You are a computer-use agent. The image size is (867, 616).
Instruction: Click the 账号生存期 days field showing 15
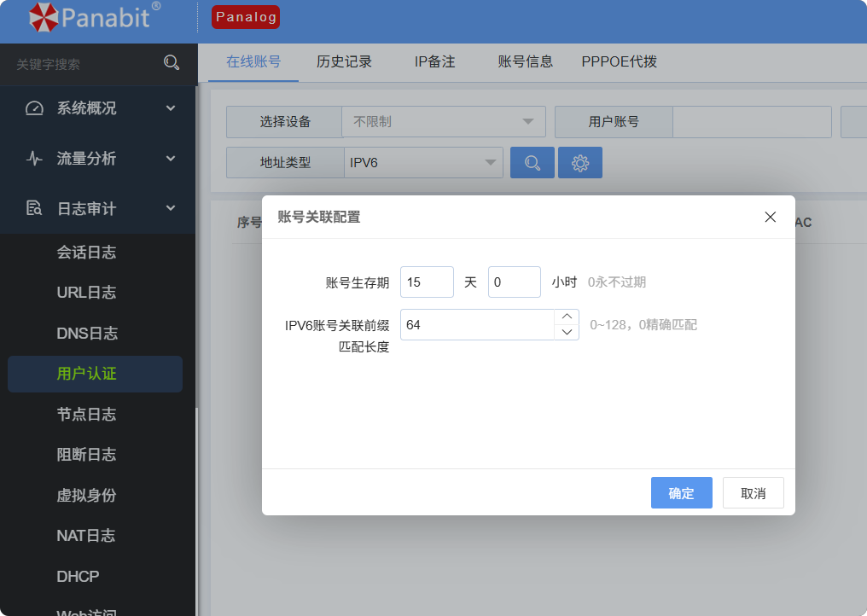pyautogui.click(x=427, y=282)
